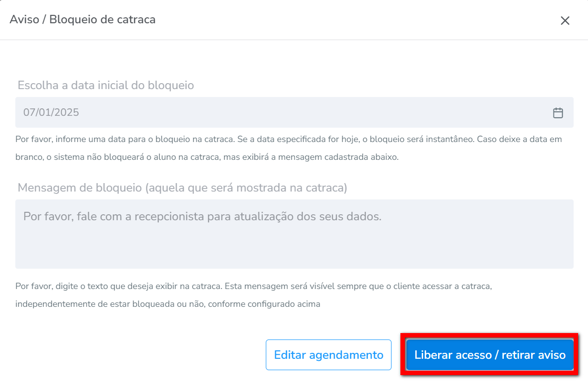The width and height of the screenshot is (588, 386).
Task: Click the message text about the recepcionista
Action: click(202, 217)
